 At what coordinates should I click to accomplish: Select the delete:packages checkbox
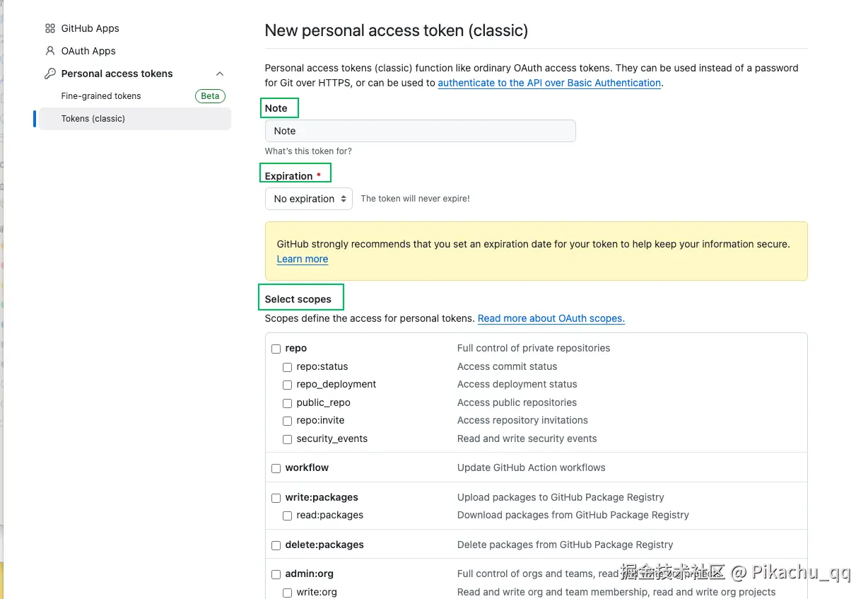click(276, 545)
